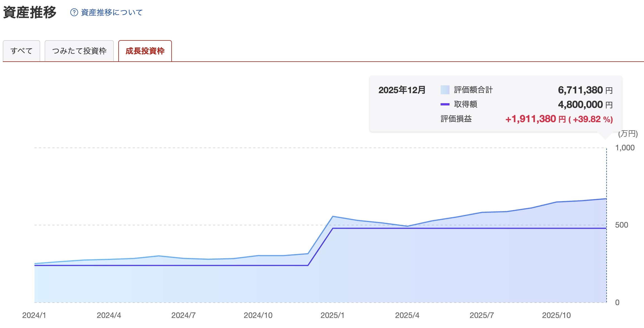Select the つみたて投資枠 tab
The image size is (644, 328).
(x=79, y=51)
